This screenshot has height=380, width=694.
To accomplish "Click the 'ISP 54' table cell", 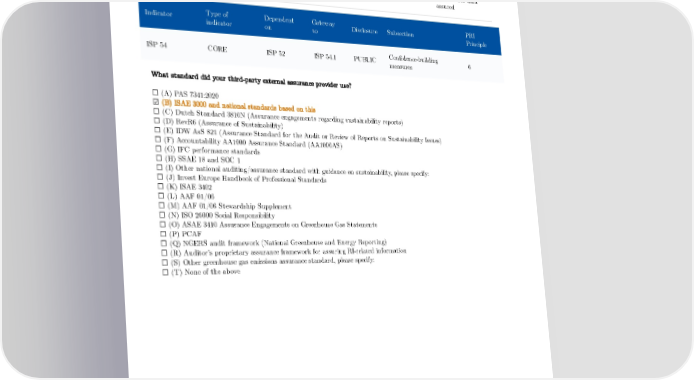I will (x=156, y=44).
